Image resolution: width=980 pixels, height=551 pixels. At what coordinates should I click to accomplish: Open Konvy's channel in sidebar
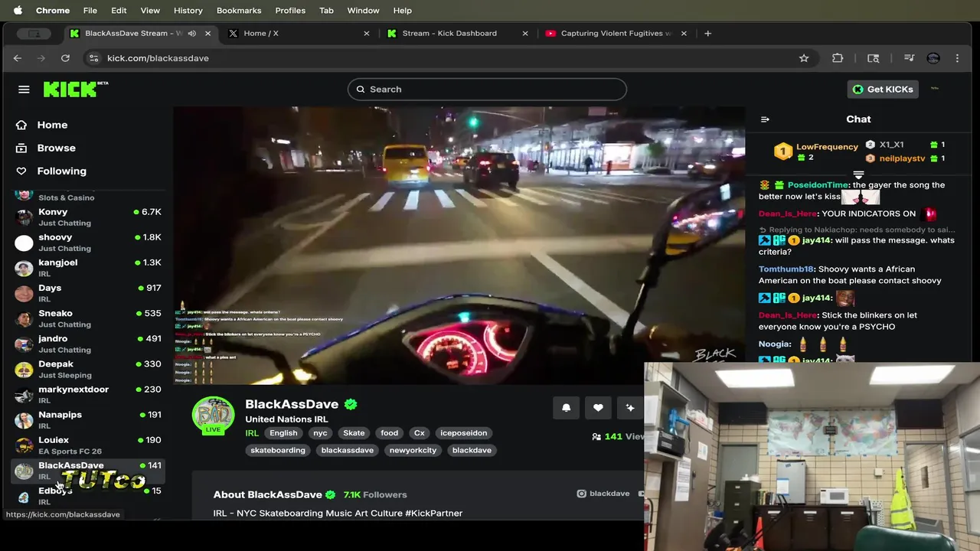tap(89, 217)
